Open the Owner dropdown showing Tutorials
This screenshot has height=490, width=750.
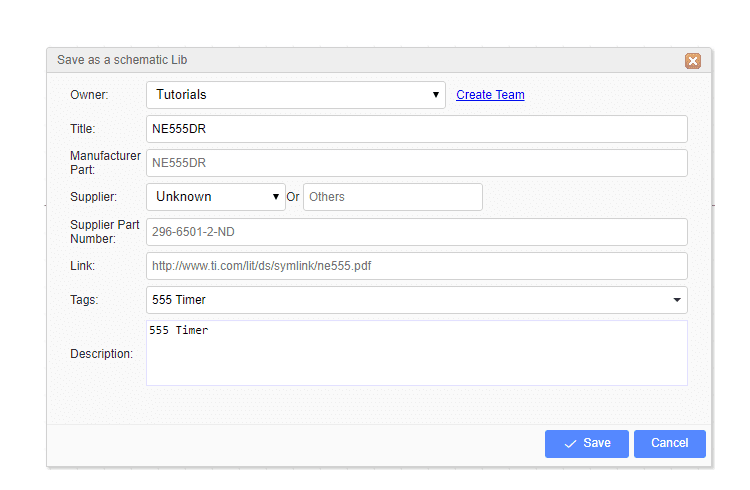296,95
